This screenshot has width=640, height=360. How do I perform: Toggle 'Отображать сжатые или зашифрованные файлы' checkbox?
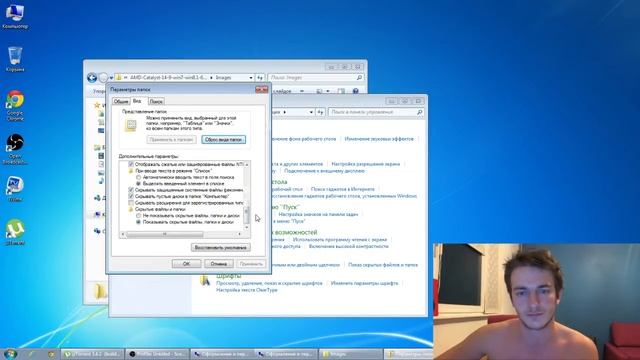pos(131,164)
